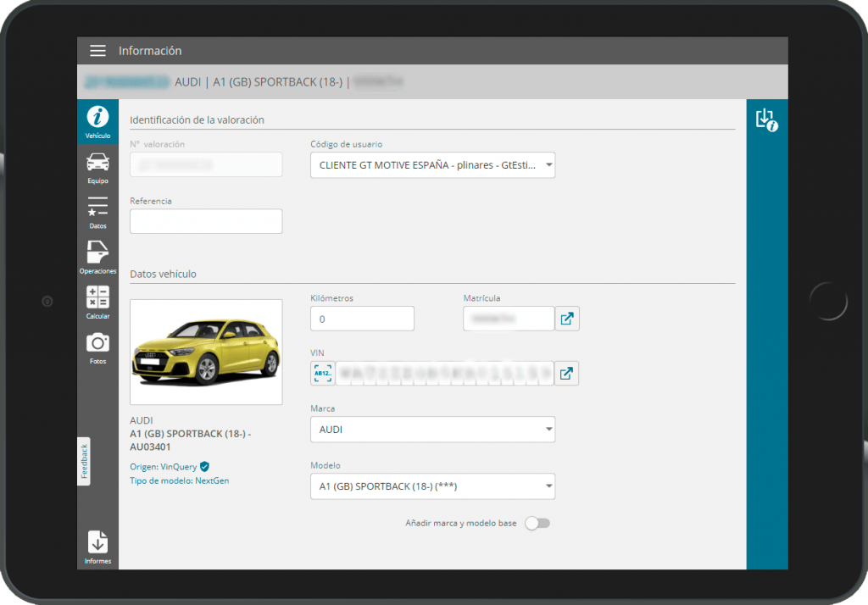The width and height of the screenshot is (868, 605).
Task: Click the Identificación de la valoración heading
Action: click(197, 120)
